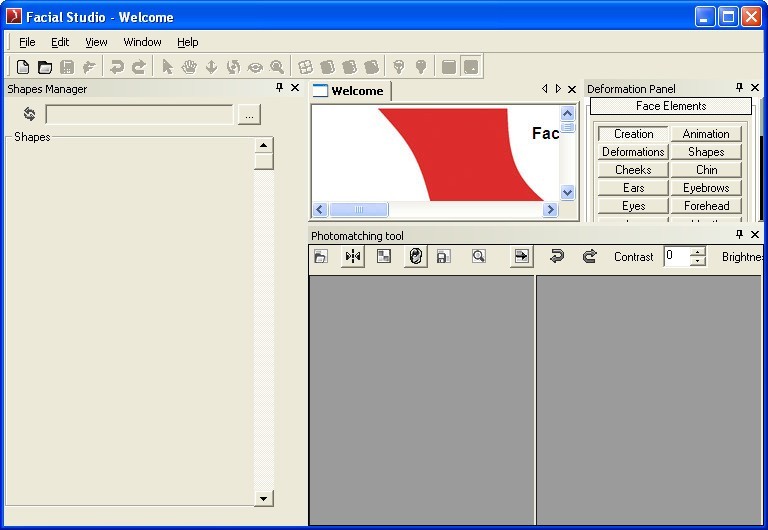Click the save disk icon in Photomatching toolbar
768x530 pixels.
tap(443, 256)
